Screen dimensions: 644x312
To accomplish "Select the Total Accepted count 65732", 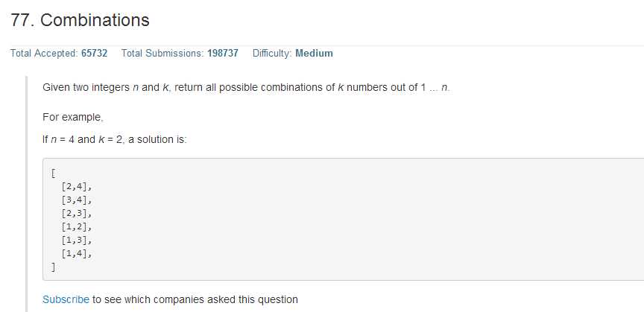I will (95, 54).
